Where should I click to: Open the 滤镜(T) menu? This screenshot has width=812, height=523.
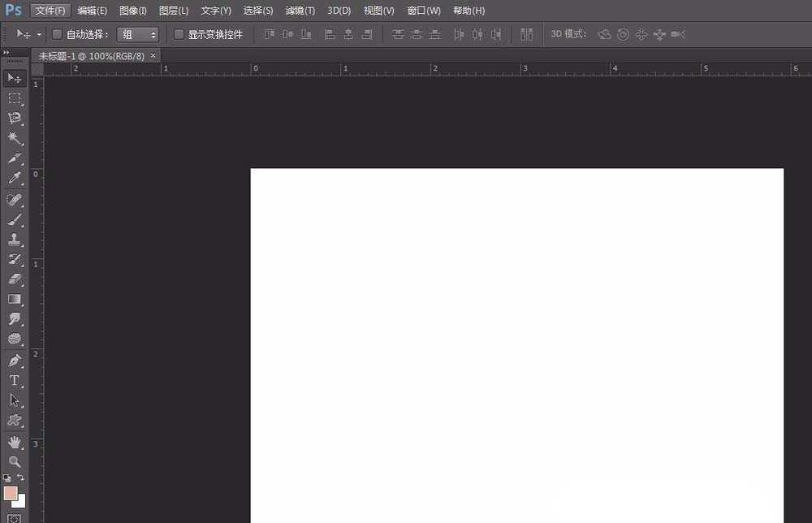pos(300,11)
